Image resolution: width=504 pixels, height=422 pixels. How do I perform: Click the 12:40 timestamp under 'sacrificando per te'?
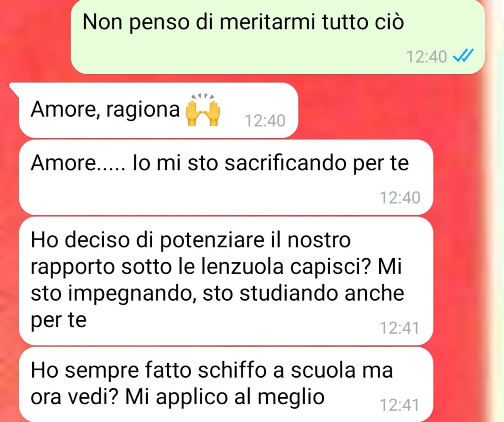400,197
